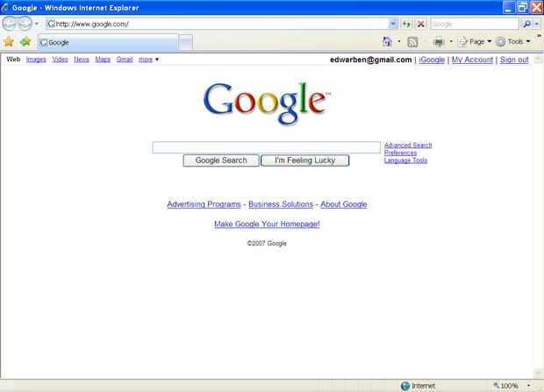The width and height of the screenshot is (544, 392).
Task: Click the Add to Favorites star-plus icon
Action: click(x=25, y=42)
